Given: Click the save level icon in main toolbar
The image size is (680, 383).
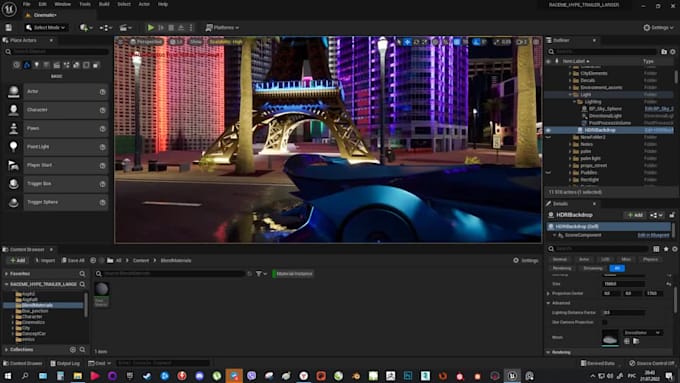Looking at the screenshot, I should tap(8, 27).
